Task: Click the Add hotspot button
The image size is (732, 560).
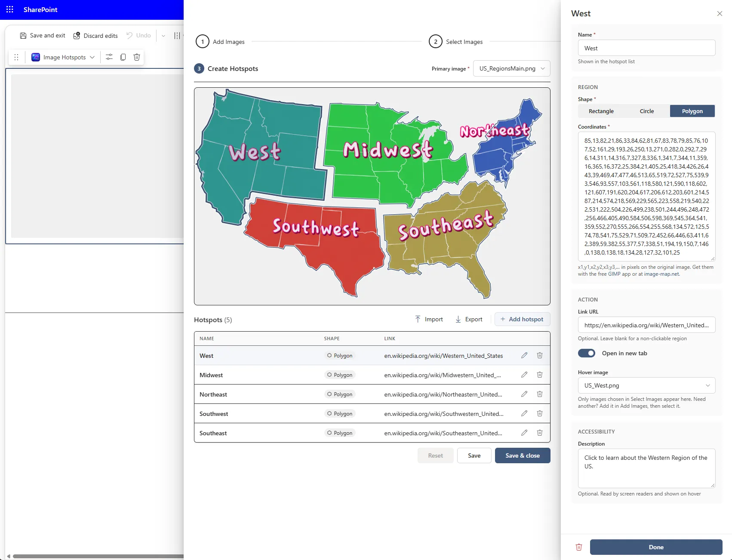Action: (523, 319)
